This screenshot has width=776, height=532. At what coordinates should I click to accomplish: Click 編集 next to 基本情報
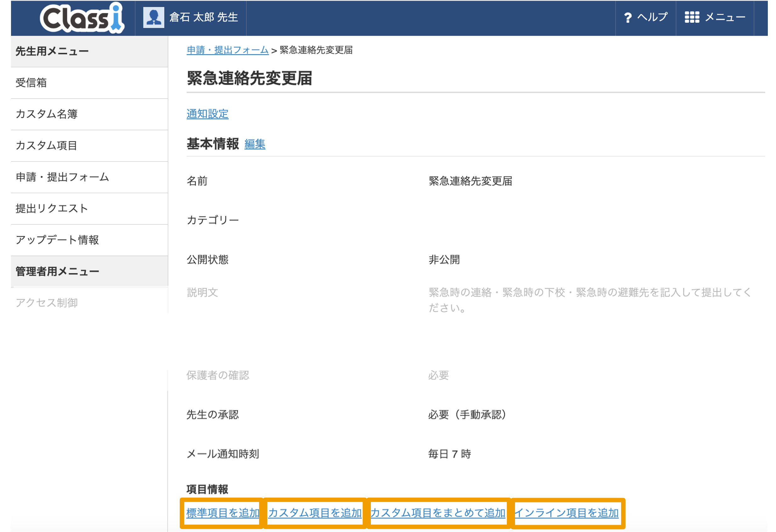255,144
